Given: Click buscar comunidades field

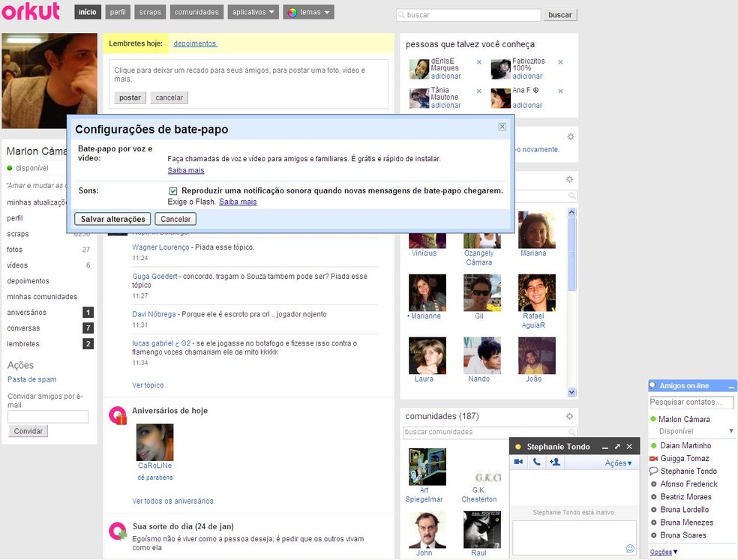Looking at the screenshot, I should (490, 432).
